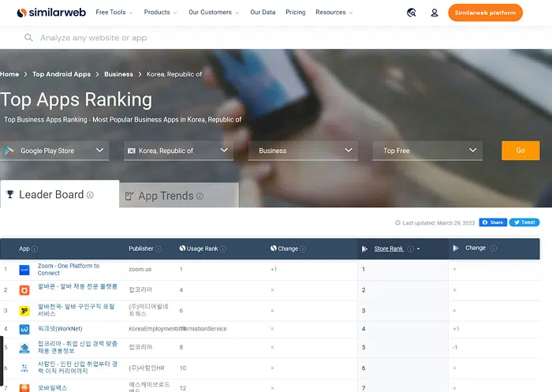Click the KoreaEmploymentInformationService publisher text
Viewport: 552px width, 392px height.
click(177, 329)
